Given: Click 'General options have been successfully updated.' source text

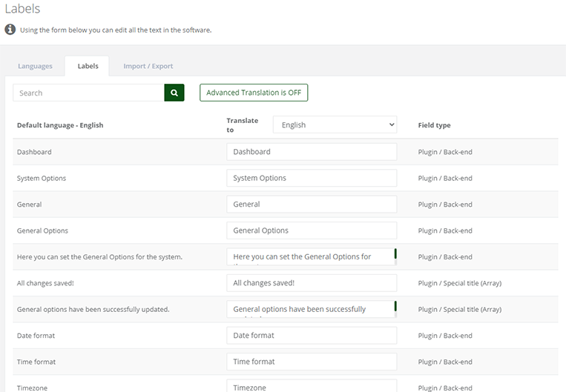Looking at the screenshot, I should (93, 310).
